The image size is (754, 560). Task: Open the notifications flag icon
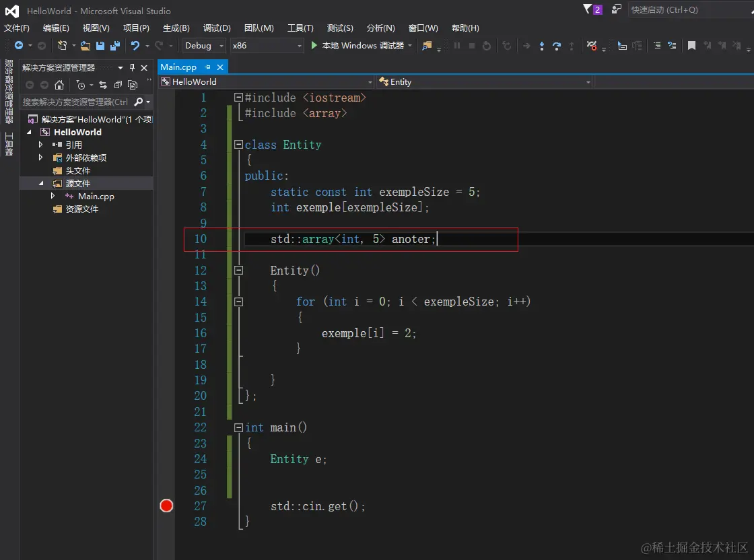click(x=588, y=9)
